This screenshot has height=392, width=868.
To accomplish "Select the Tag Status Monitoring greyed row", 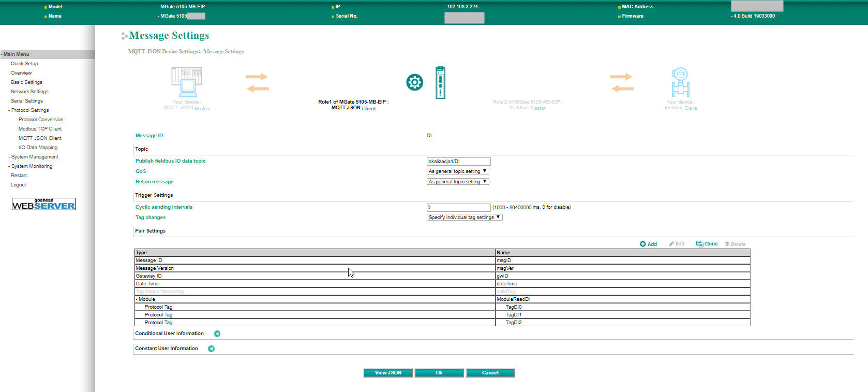I will tap(442, 292).
